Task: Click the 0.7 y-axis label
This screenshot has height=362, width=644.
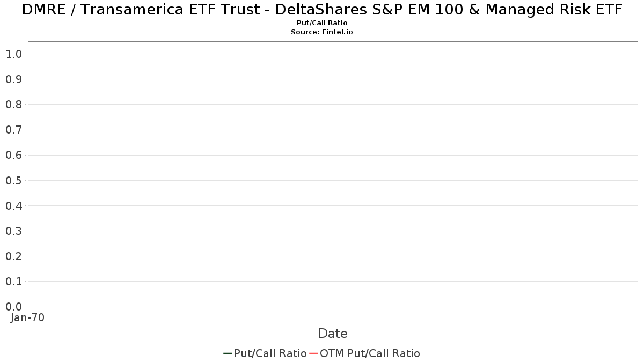Action: click(x=13, y=130)
